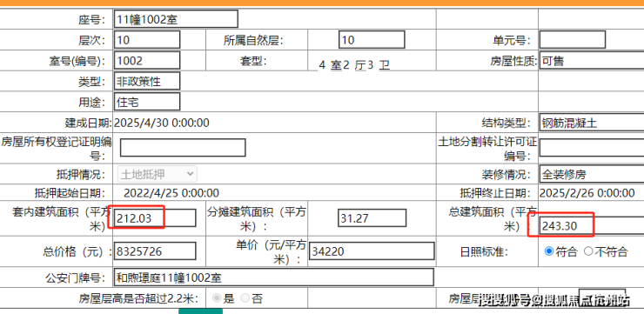
Task: Click the 总价格（元） label
Action: point(77,251)
